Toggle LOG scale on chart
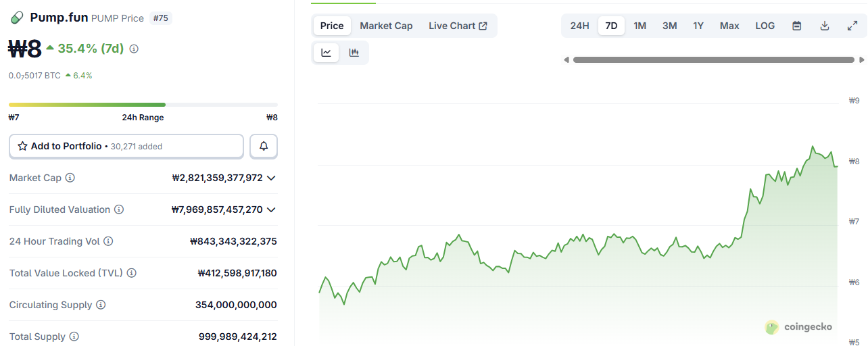The image size is (868, 346). (x=765, y=26)
